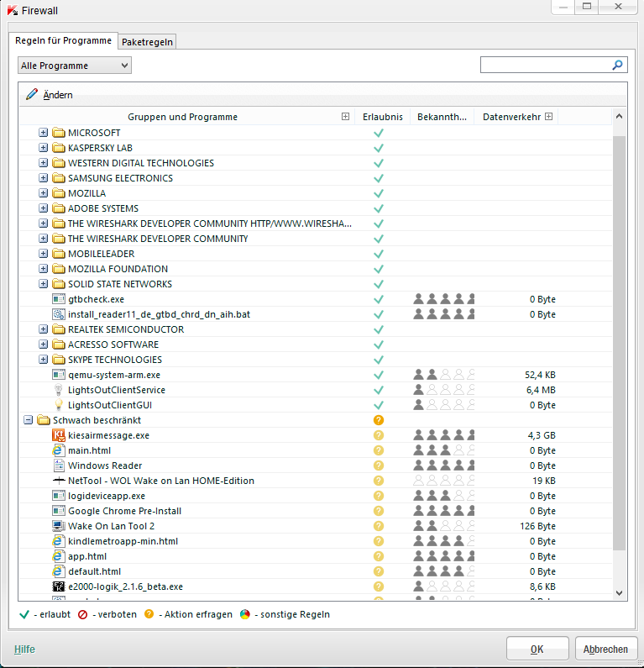Screen dimensions: 644x668
Task: Expand the ADOBE SYSTEMS group
Action: pos(43,208)
